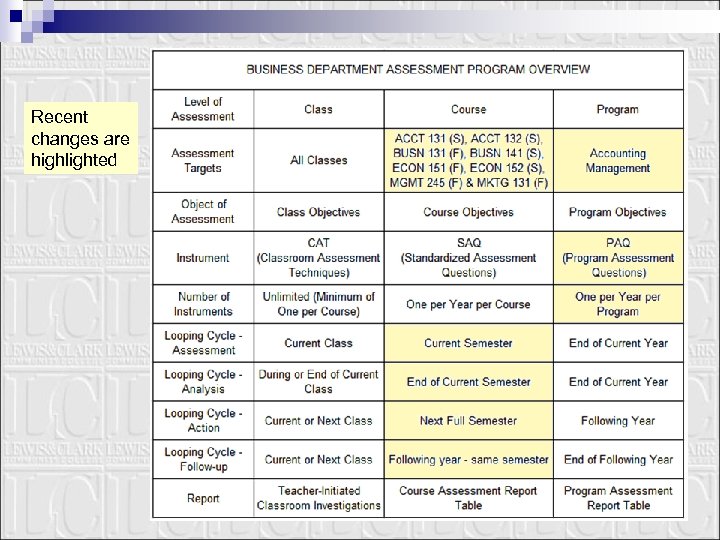Viewport: 720px width, 540px height.
Task: Select the cell listing ACCT 131 (S) courses
Action: 468,161
